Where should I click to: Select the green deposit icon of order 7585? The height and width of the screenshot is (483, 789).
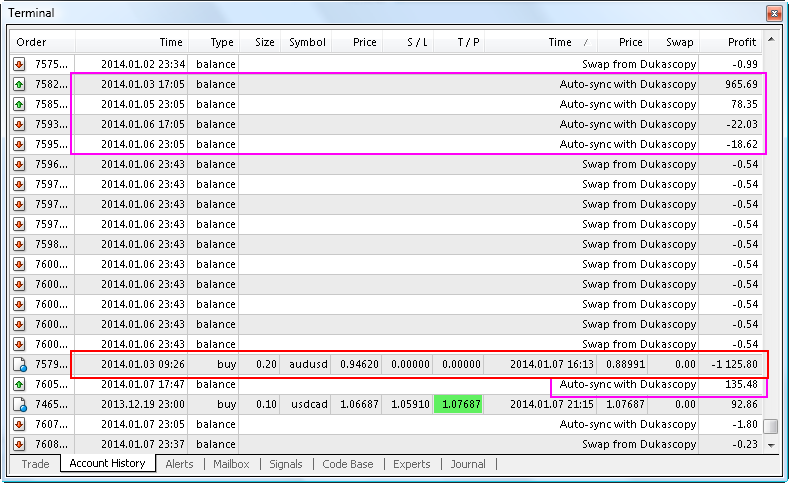19,105
